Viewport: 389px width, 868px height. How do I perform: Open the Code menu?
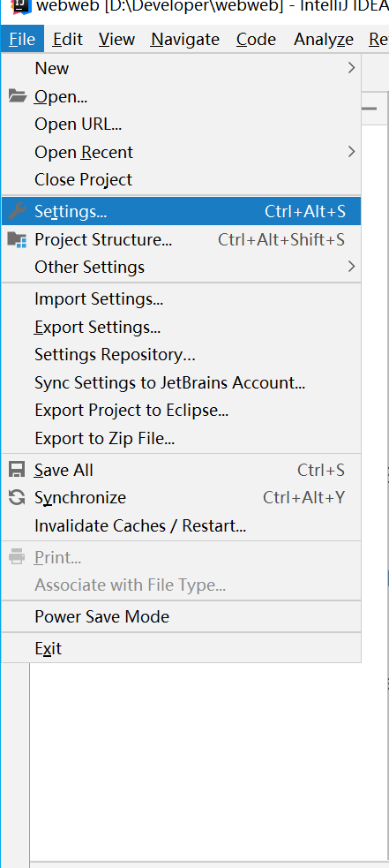(x=256, y=40)
